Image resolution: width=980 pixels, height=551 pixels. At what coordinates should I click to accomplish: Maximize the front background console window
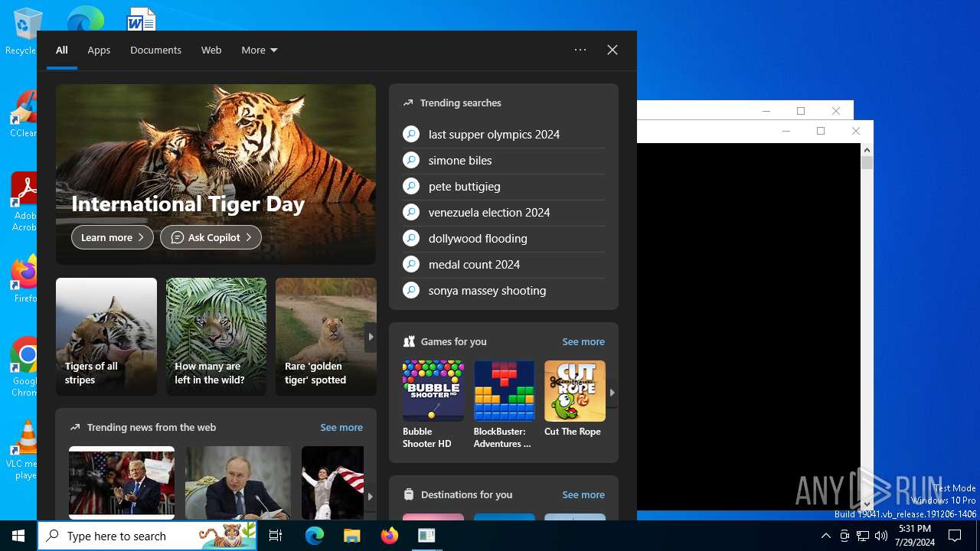pos(821,131)
